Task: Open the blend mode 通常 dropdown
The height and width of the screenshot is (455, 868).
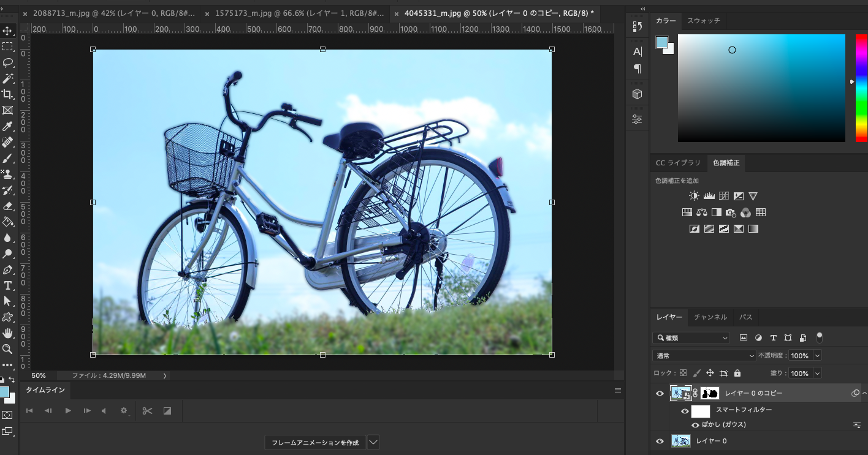Action: [x=704, y=356]
